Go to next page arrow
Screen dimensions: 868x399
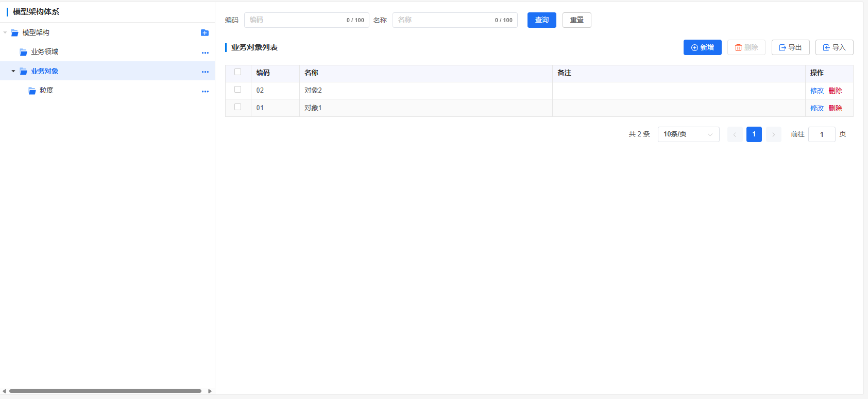point(773,134)
